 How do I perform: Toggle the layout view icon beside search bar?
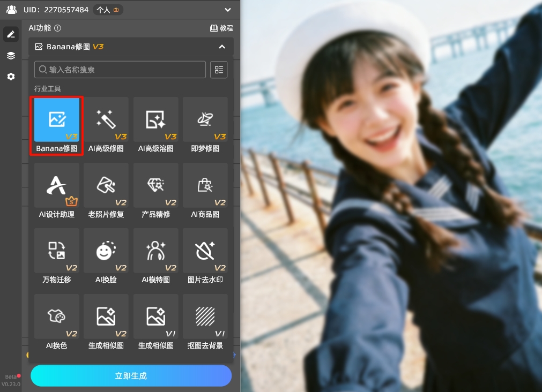[218, 69]
